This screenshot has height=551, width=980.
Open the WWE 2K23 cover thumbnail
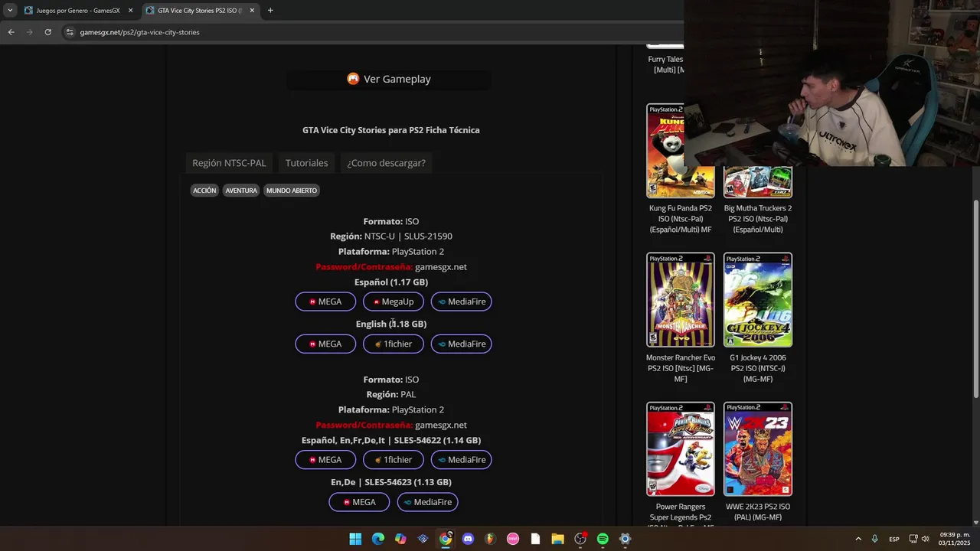[757, 449]
